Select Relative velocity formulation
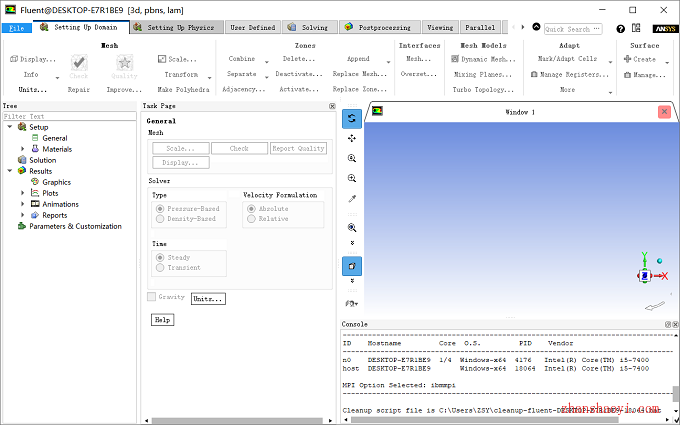This screenshot has height=425, width=680. pos(251,219)
